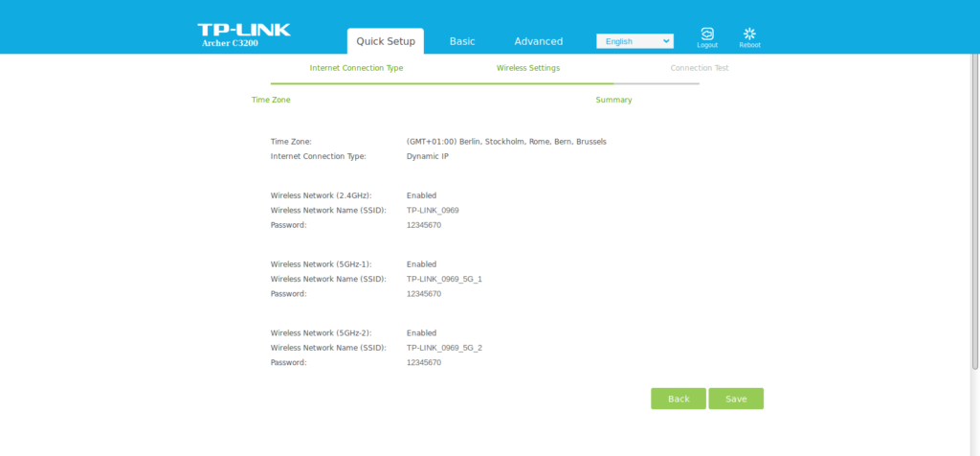Click the Archer C3200 model name
980x456 pixels.
(x=230, y=43)
